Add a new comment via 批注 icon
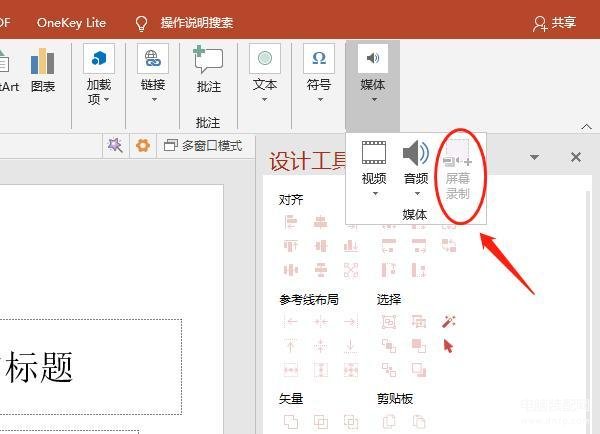600x434 pixels. coord(208,69)
